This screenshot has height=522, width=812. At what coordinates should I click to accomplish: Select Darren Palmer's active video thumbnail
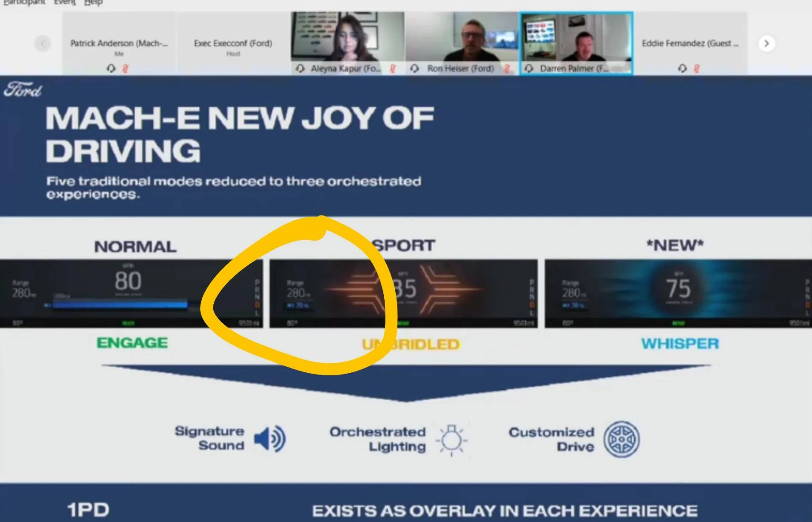(576, 44)
